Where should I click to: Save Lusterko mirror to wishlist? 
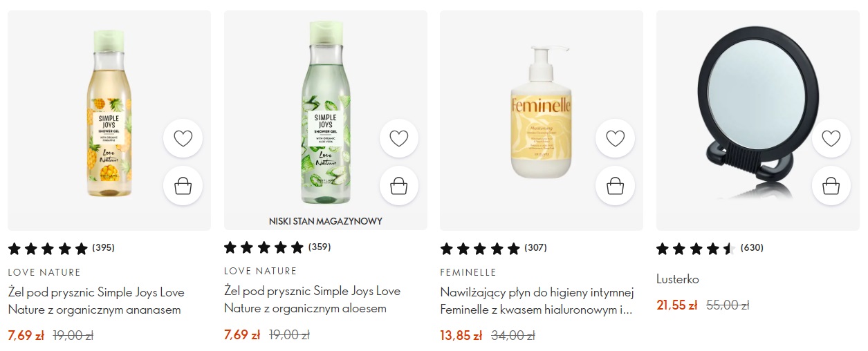831,138
